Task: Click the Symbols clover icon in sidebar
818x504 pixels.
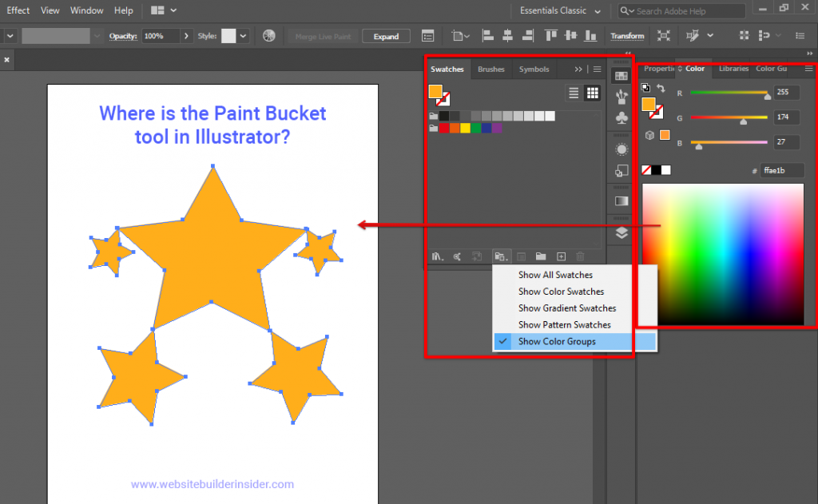Action: [x=621, y=119]
